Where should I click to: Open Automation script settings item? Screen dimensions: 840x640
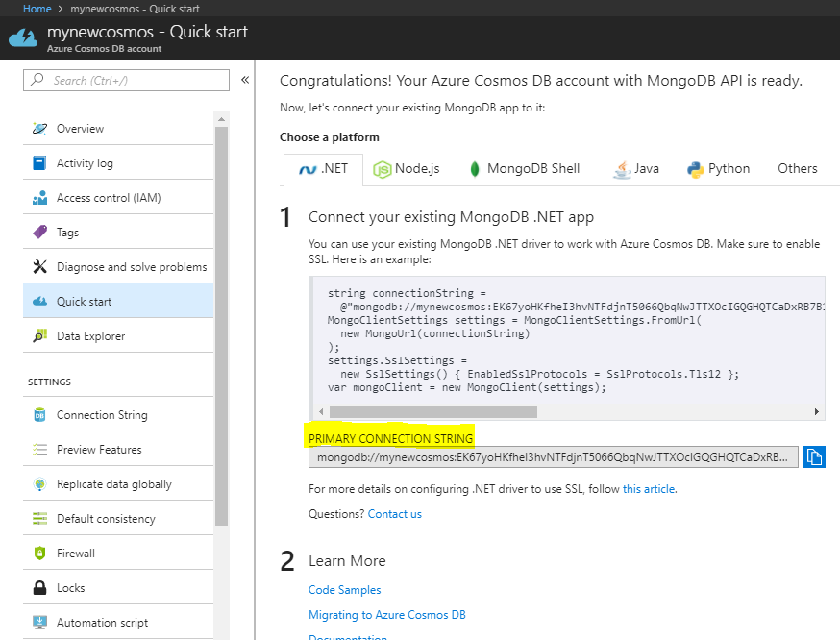point(118,622)
